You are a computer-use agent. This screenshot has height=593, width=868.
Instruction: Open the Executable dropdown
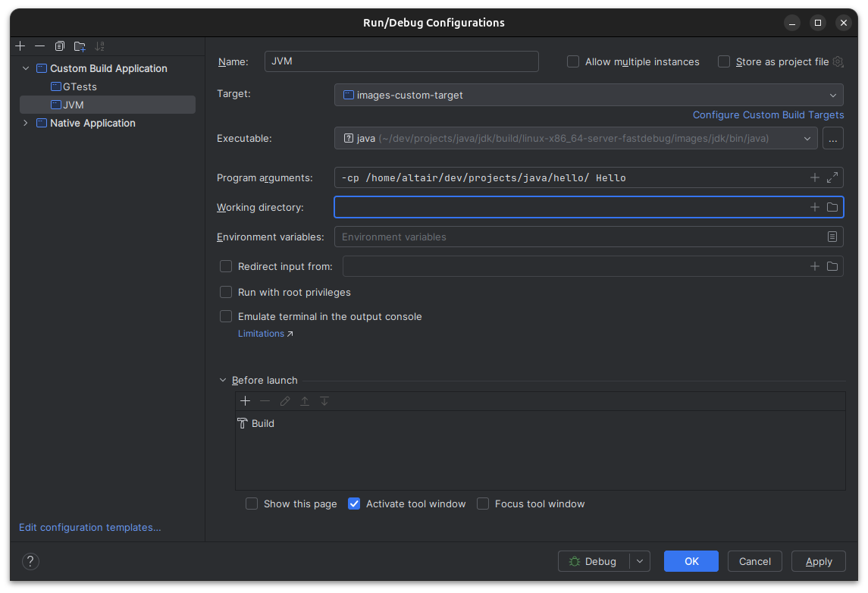(575, 139)
